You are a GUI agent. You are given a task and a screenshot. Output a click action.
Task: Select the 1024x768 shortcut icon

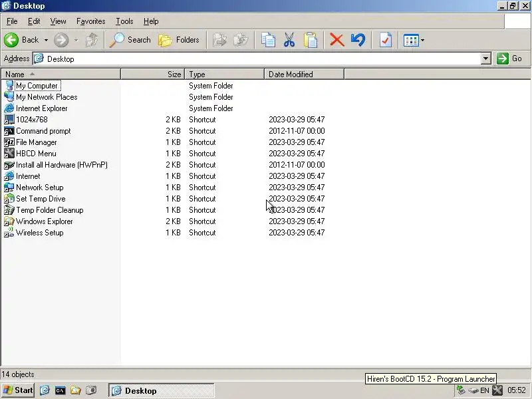(9, 120)
